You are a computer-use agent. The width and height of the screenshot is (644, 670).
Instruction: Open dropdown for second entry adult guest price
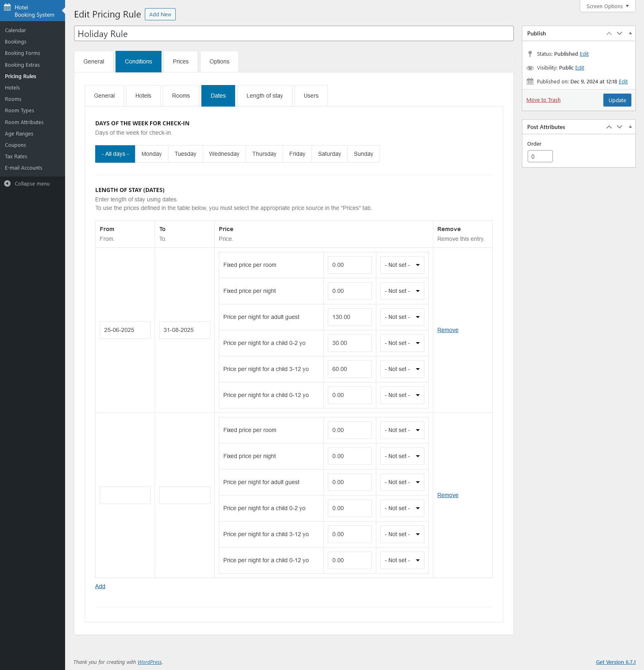coord(402,482)
